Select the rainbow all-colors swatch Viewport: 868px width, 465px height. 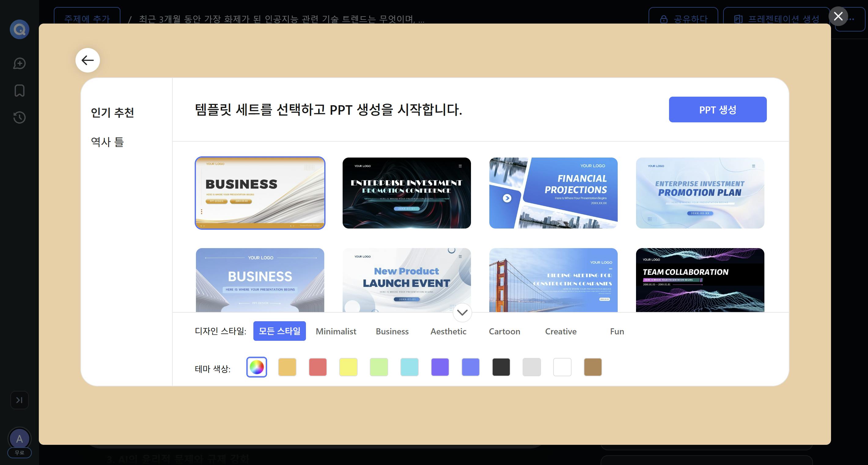click(256, 367)
